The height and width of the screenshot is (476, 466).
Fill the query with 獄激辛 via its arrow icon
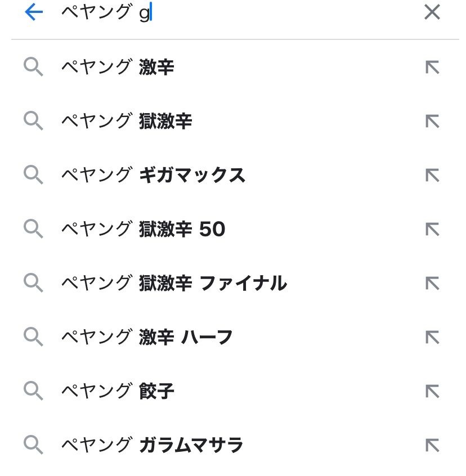(x=432, y=122)
